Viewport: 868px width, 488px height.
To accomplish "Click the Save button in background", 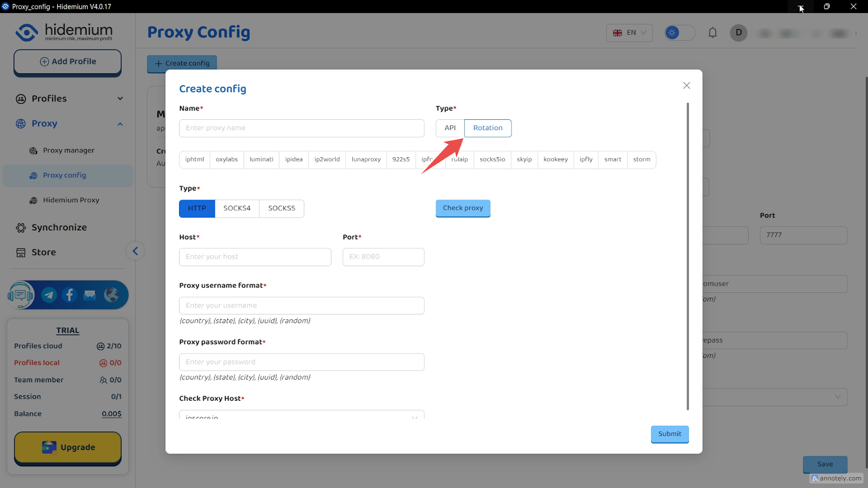I will pyautogui.click(x=825, y=464).
